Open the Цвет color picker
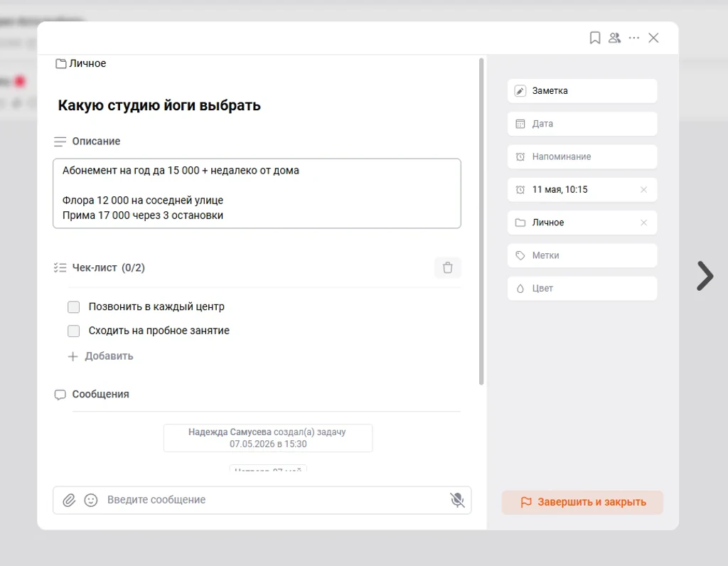Screen dimensions: 728x566 coord(582,289)
